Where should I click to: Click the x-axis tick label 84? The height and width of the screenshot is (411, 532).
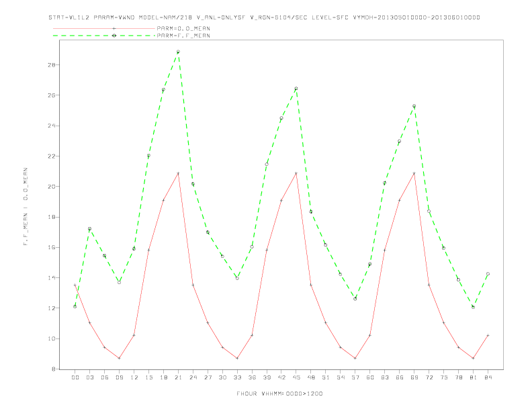488,377
